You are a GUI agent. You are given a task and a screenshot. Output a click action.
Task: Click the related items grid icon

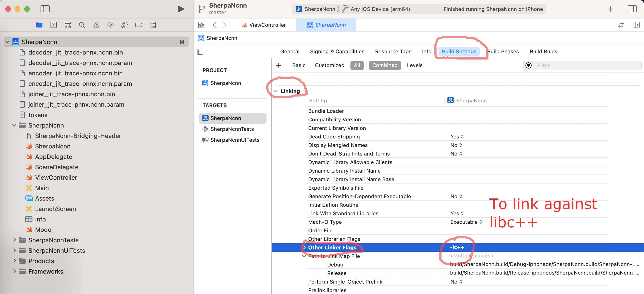[201, 25]
